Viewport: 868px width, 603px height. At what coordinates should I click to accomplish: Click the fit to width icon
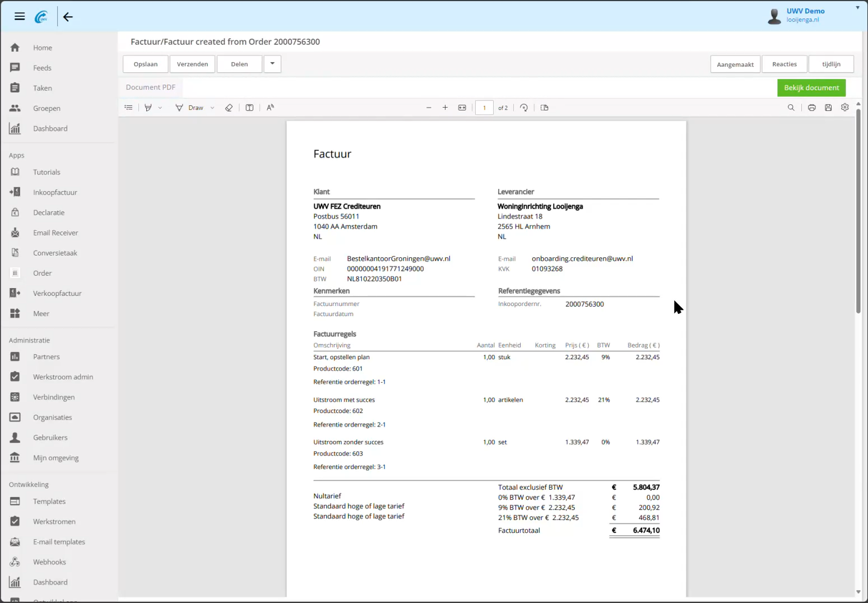tap(462, 108)
